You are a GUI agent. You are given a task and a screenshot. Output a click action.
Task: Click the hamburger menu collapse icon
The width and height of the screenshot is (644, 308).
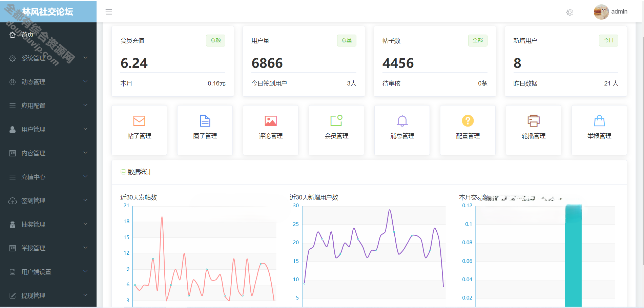109,12
